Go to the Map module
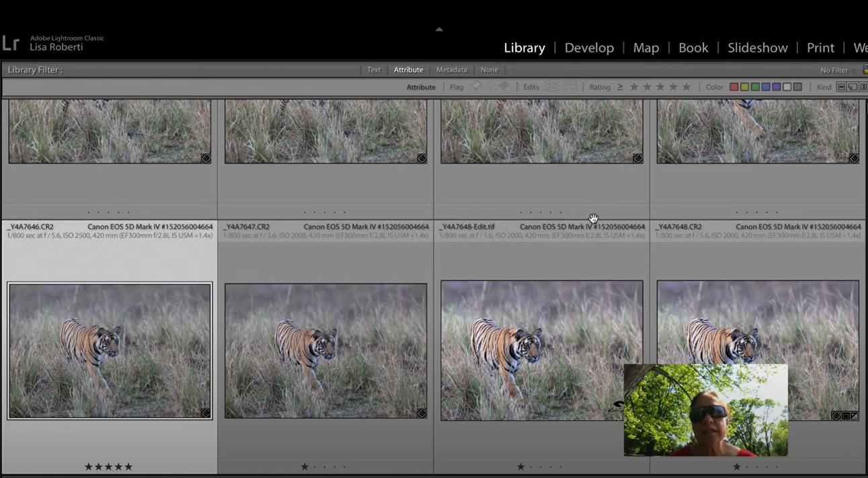 646,48
